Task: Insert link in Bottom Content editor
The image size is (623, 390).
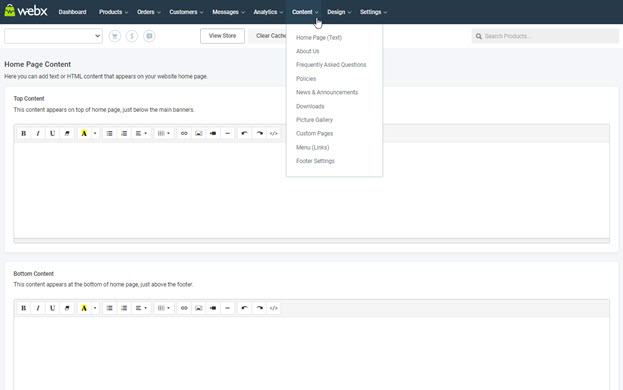Action: (x=184, y=308)
